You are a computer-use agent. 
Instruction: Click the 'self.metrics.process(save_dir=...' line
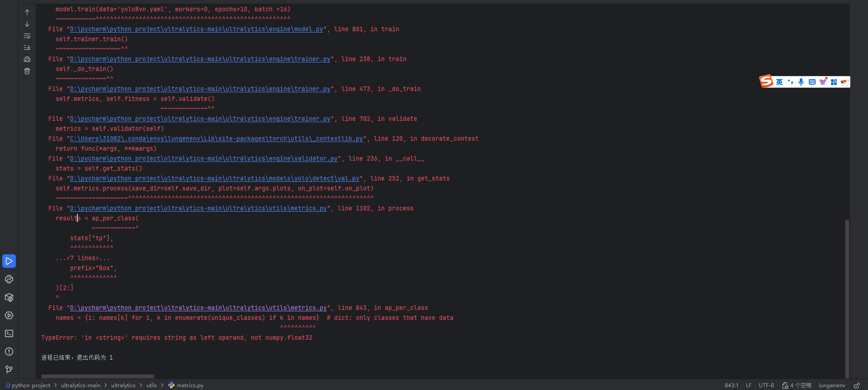click(x=215, y=188)
